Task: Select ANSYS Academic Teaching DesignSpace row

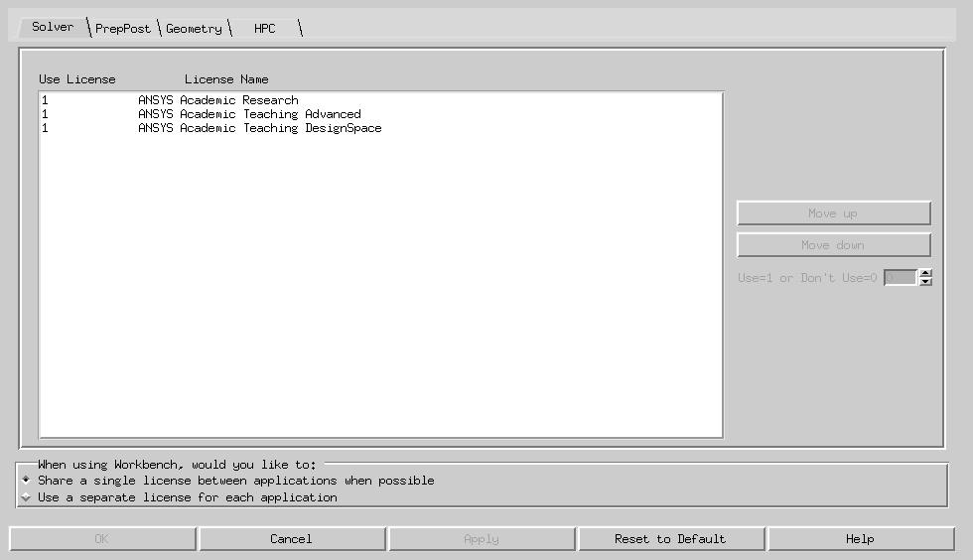Action: pyautogui.click(x=380, y=128)
